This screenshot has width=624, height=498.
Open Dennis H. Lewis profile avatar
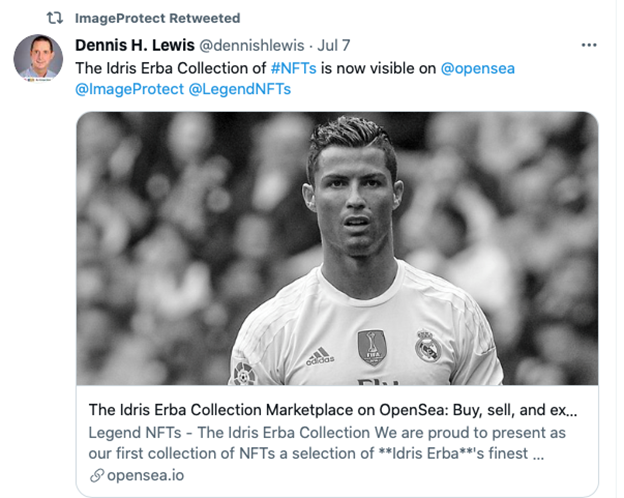click(x=38, y=58)
